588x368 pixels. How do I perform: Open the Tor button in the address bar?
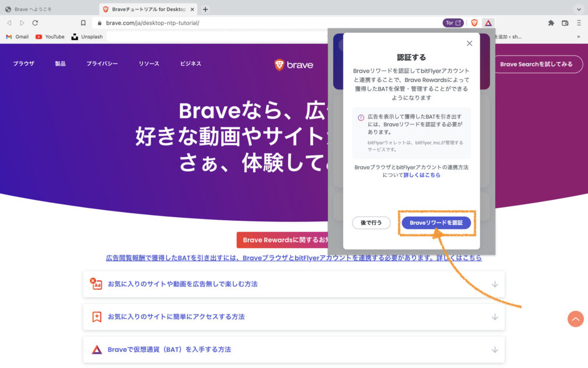coord(453,23)
